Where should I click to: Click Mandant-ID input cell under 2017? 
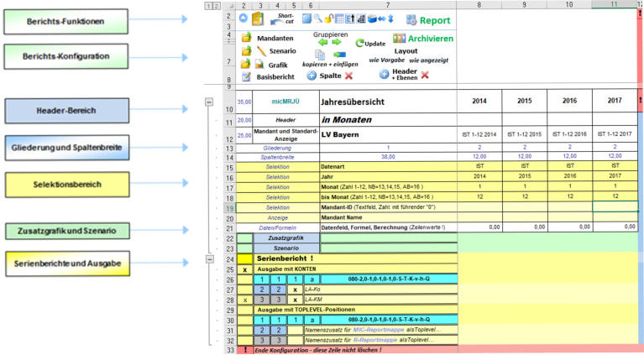point(614,206)
